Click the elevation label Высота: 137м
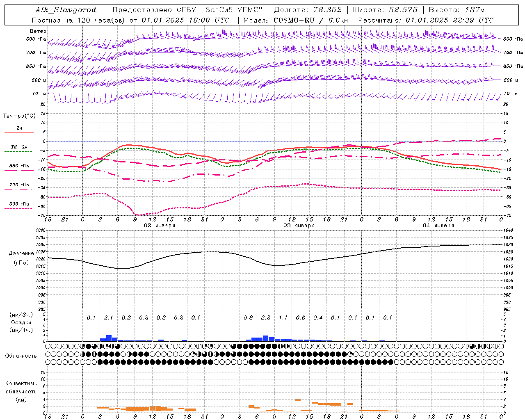This screenshot has height=420, width=525. [457, 10]
